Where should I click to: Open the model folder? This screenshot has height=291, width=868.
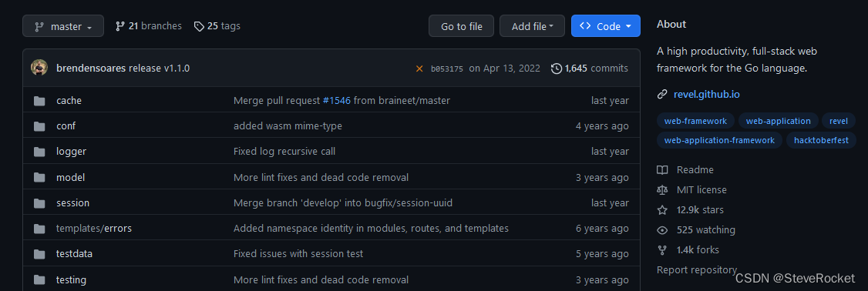pos(70,178)
